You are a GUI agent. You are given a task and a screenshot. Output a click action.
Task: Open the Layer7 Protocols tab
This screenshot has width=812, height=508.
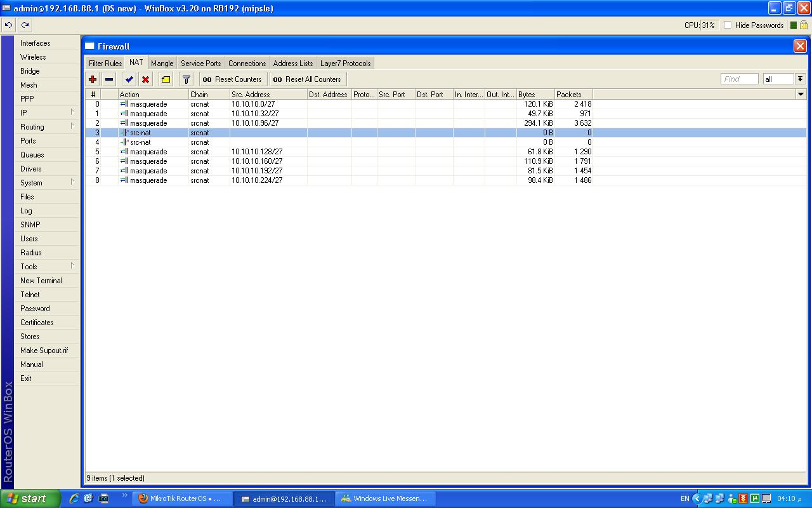click(x=346, y=63)
